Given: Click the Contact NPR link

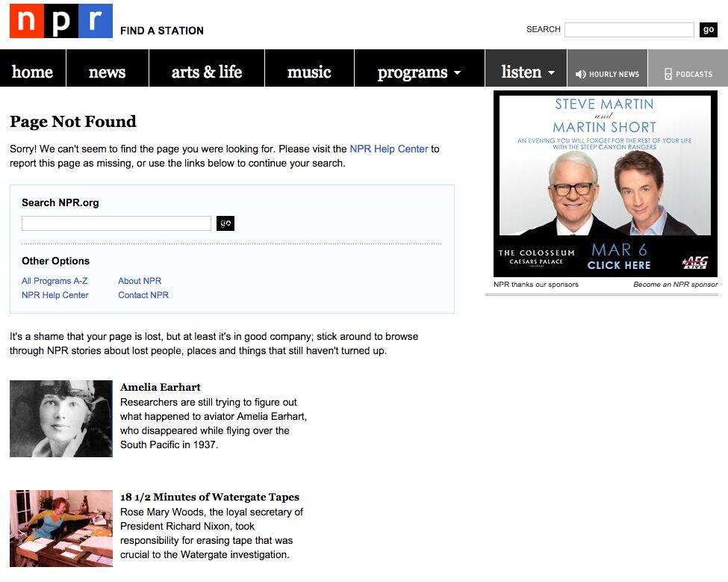Looking at the screenshot, I should click(x=143, y=294).
